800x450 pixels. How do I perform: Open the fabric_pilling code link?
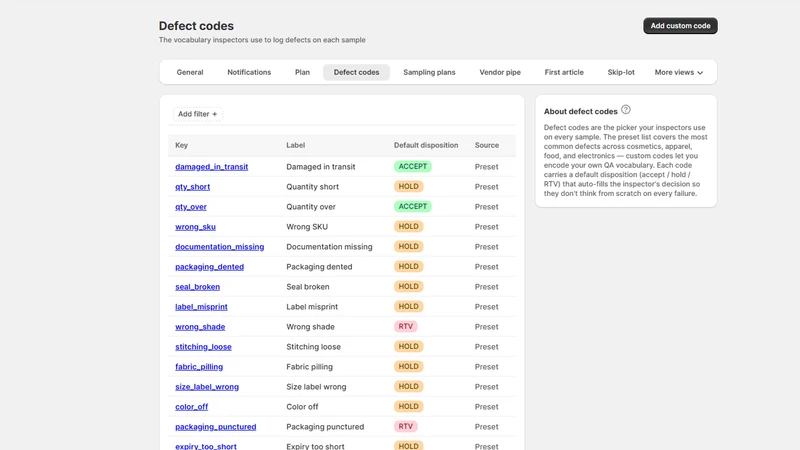click(199, 367)
